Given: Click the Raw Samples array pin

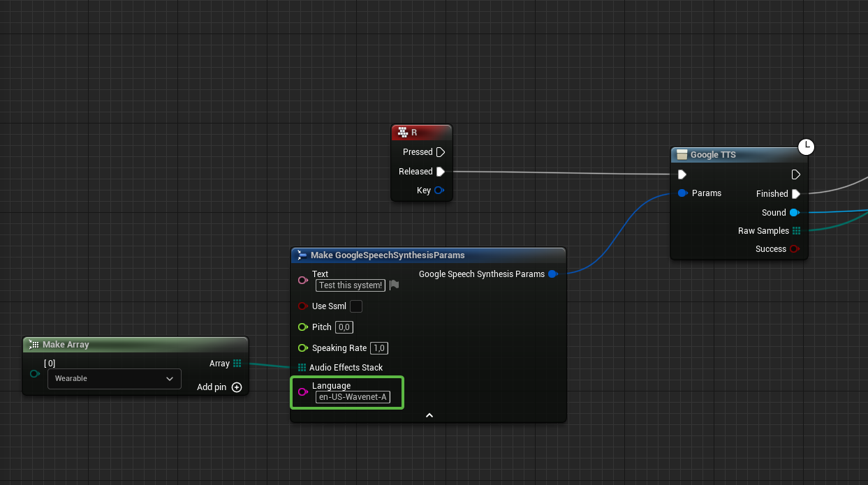Looking at the screenshot, I should [x=796, y=231].
